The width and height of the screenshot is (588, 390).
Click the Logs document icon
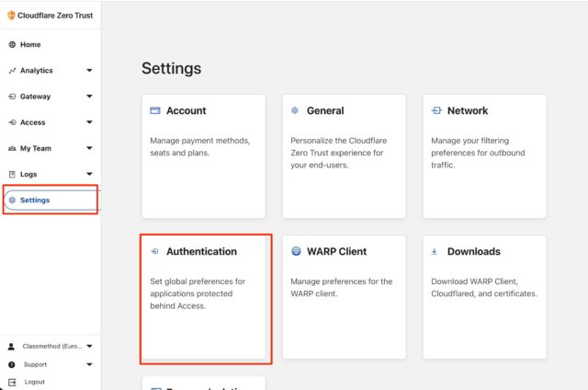click(12, 174)
